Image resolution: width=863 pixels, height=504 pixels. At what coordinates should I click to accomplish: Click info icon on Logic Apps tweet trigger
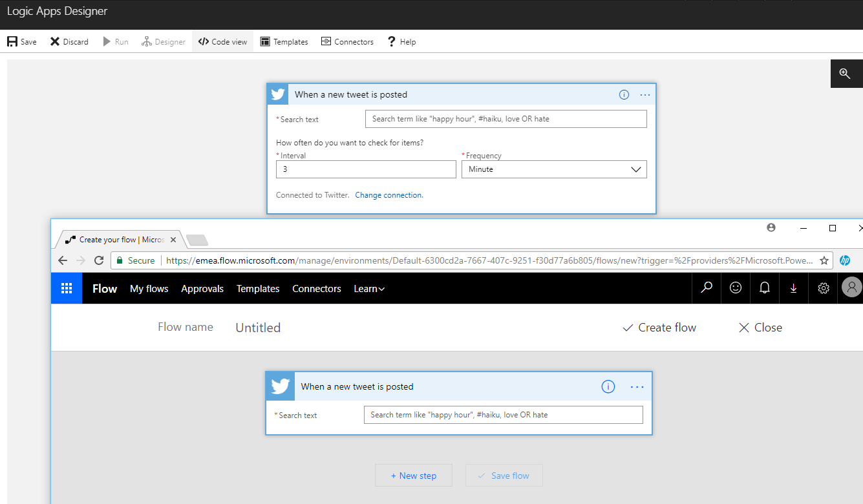click(x=624, y=94)
